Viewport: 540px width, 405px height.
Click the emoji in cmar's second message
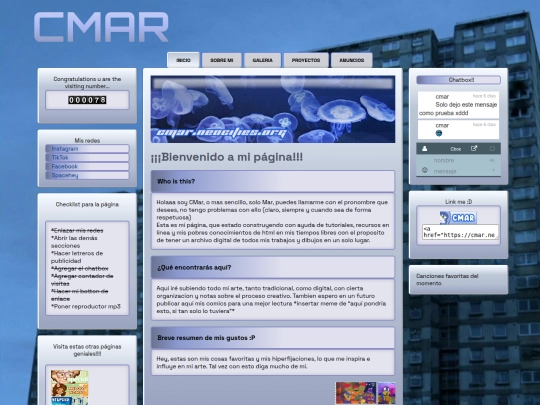pos(439,133)
